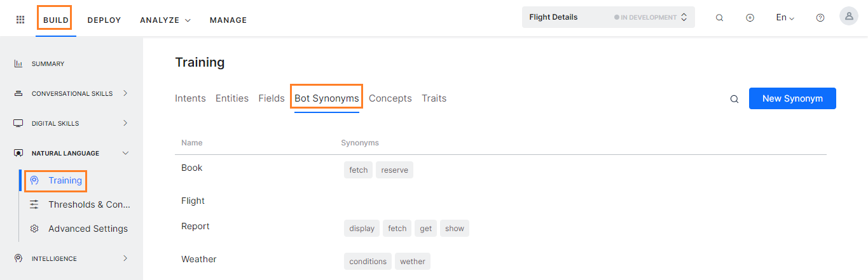Collapse the Natural Language section

click(125, 153)
